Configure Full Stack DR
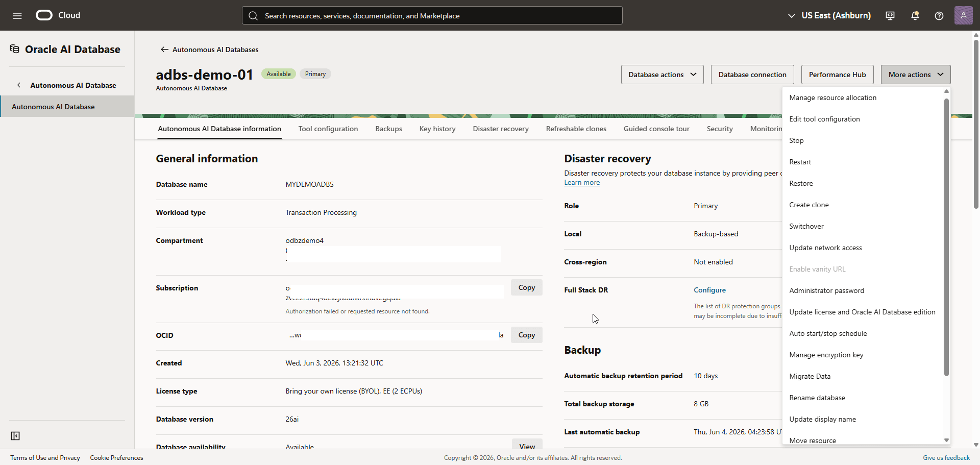980x465 pixels. click(709, 290)
